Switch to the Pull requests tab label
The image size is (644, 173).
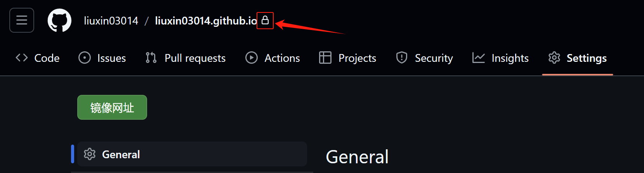click(195, 58)
